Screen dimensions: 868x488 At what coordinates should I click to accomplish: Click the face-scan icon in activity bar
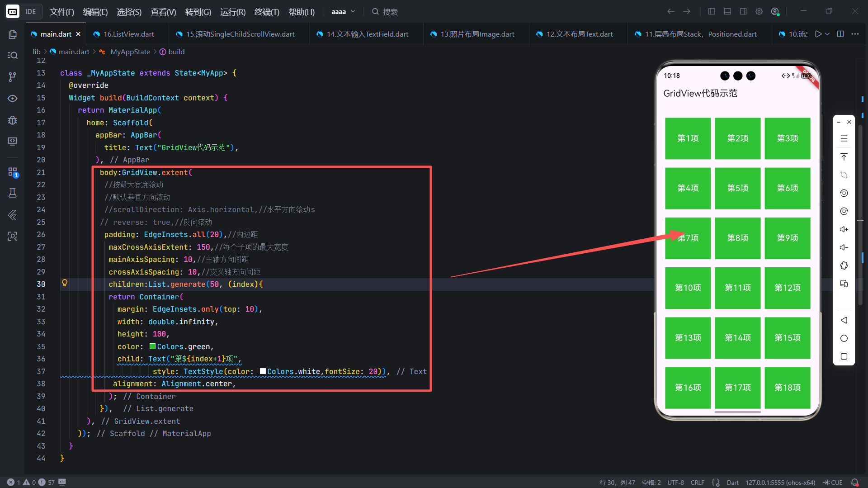13,237
